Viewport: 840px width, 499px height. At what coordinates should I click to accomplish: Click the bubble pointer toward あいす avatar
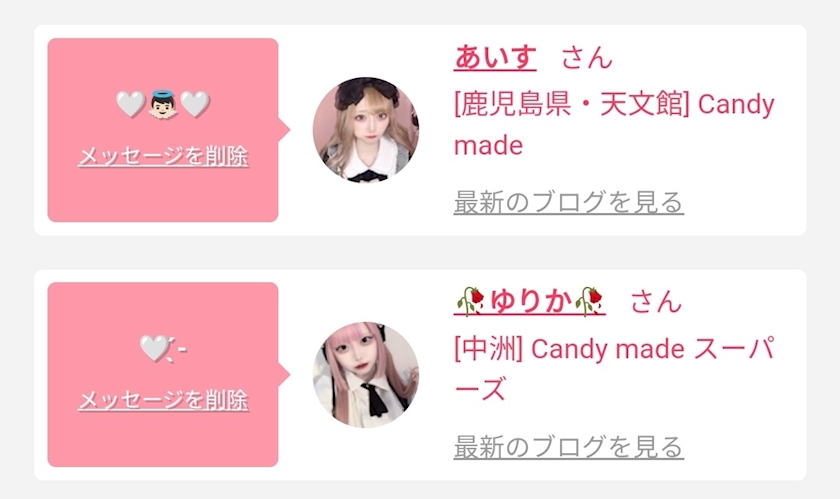(284, 129)
